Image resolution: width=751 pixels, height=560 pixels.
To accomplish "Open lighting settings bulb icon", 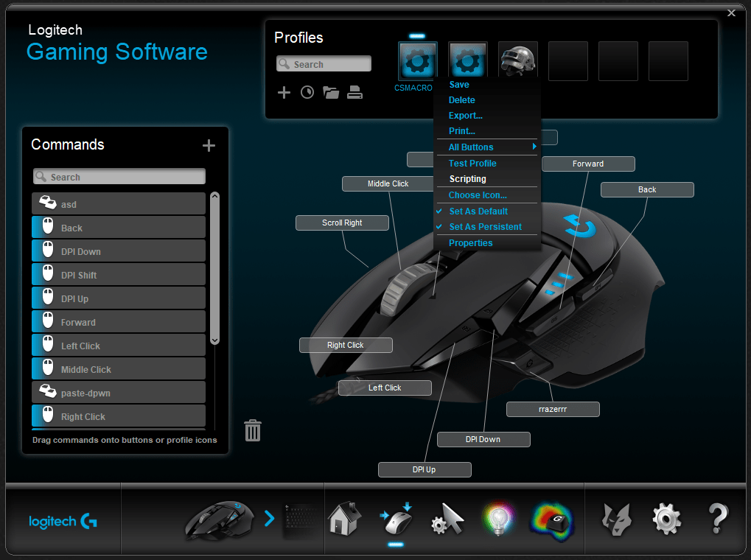I will 498,519.
